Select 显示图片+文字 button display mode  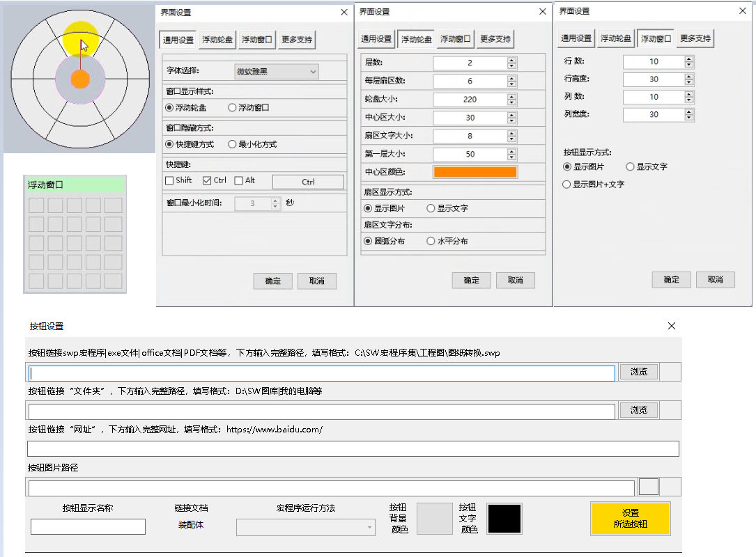pos(594,185)
